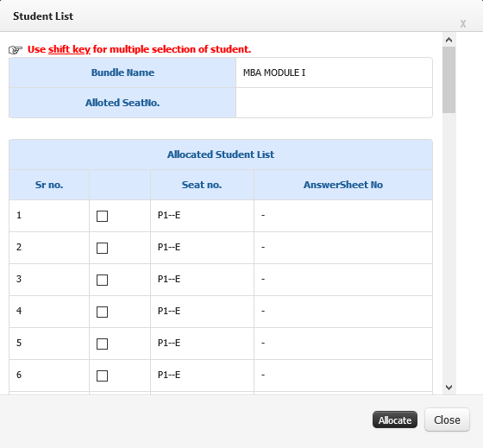483x448 pixels.
Task: Click the Seat no. column header
Action: click(x=202, y=185)
